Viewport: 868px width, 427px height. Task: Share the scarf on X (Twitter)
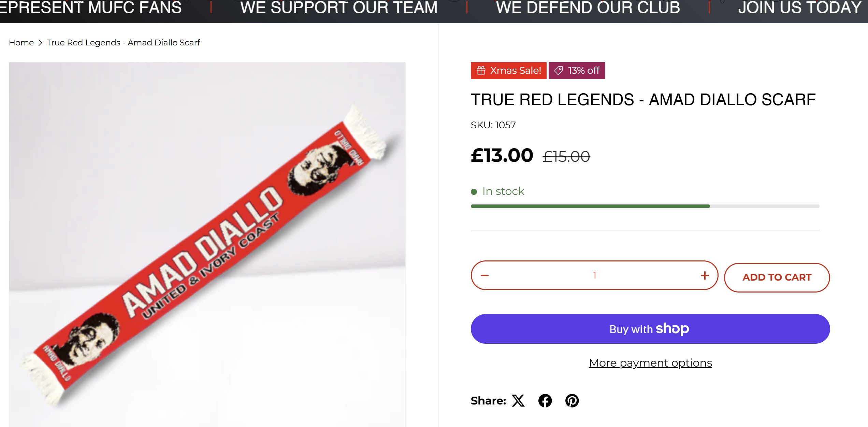coord(518,401)
